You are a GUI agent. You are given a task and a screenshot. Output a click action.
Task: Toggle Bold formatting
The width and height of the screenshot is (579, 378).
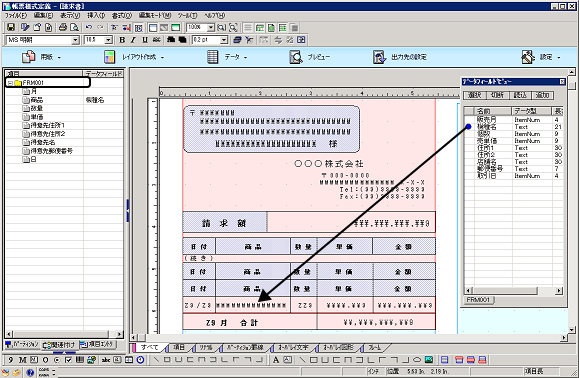click(122, 40)
